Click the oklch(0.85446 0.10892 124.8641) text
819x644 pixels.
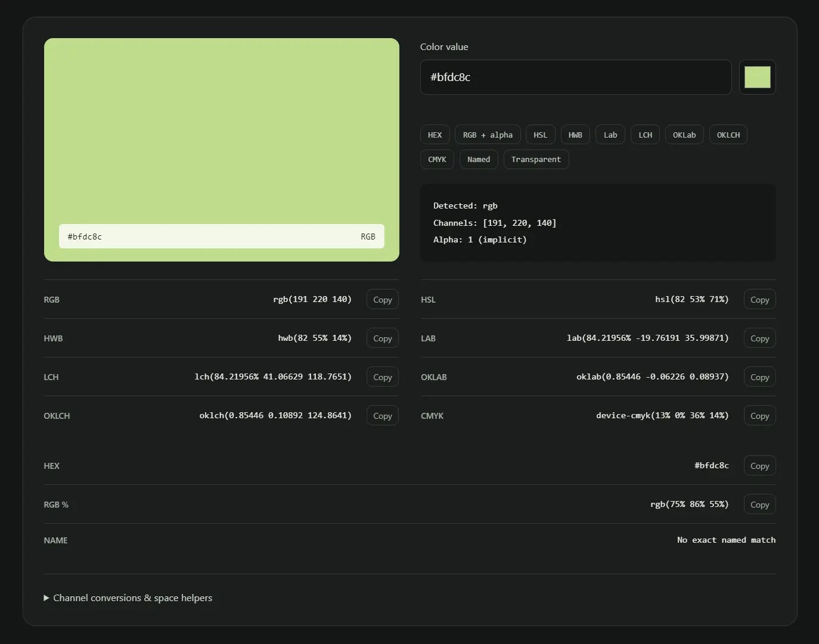click(275, 415)
